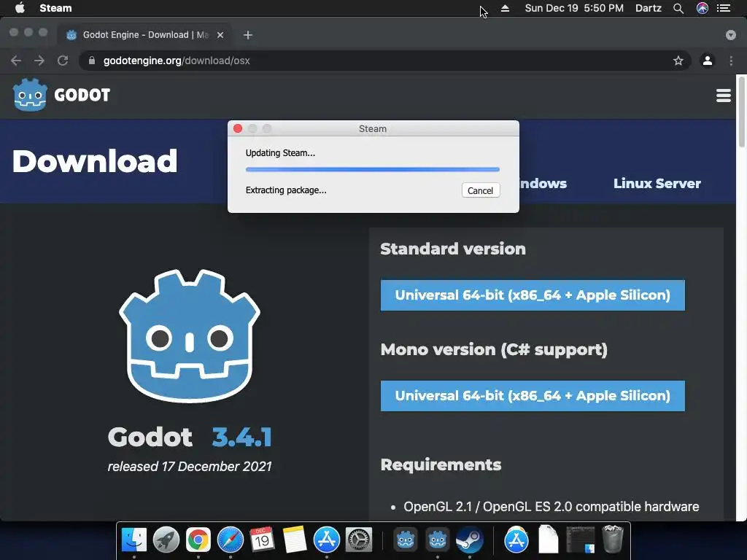Image resolution: width=747 pixels, height=560 pixels.
Task: Cancel the Steam update
Action: coord(480,190)
